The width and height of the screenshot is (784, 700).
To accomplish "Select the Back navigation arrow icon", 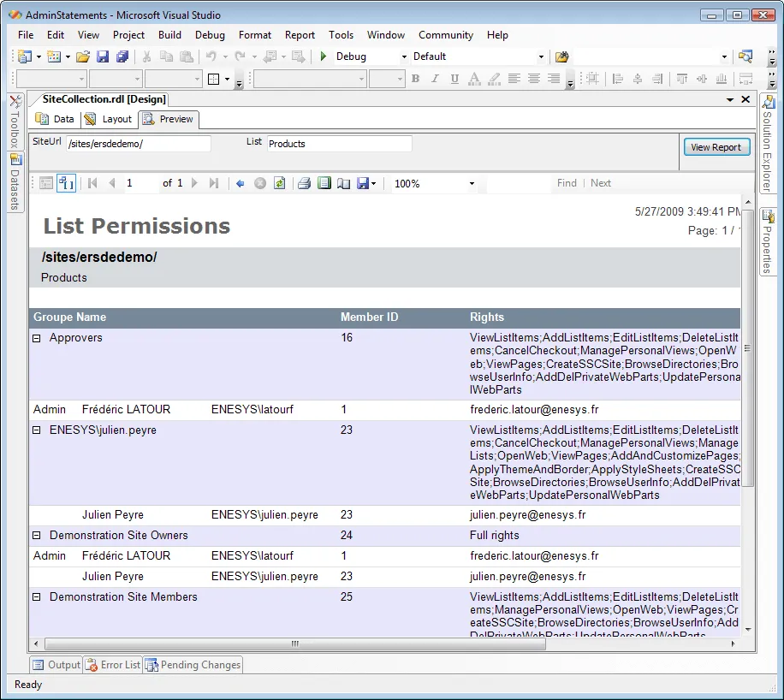I will coord(240,182).
